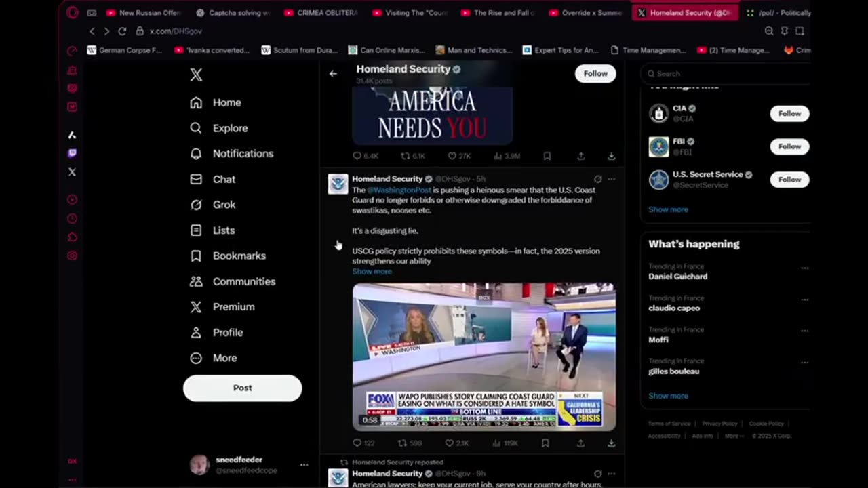Play the Fox Business video thumbnail
Screen dimensions: 868x488
(x=484, y=357)
